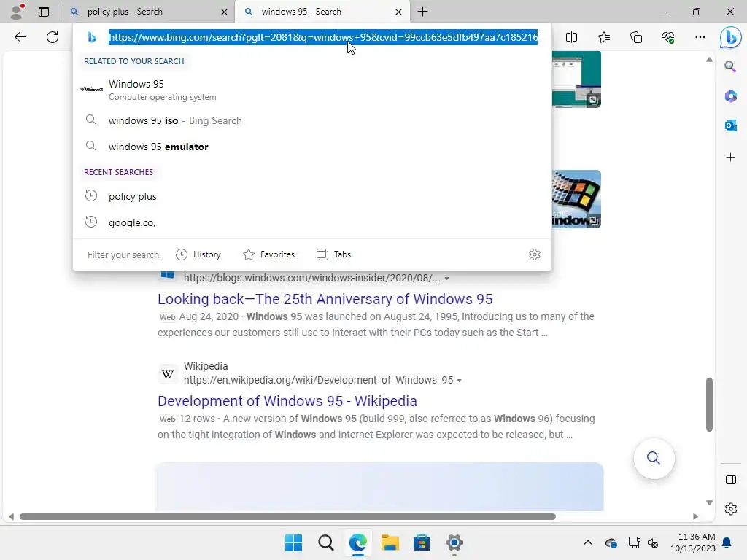Filter suggestions by History

pyautogui.click(x=198, y=254)
